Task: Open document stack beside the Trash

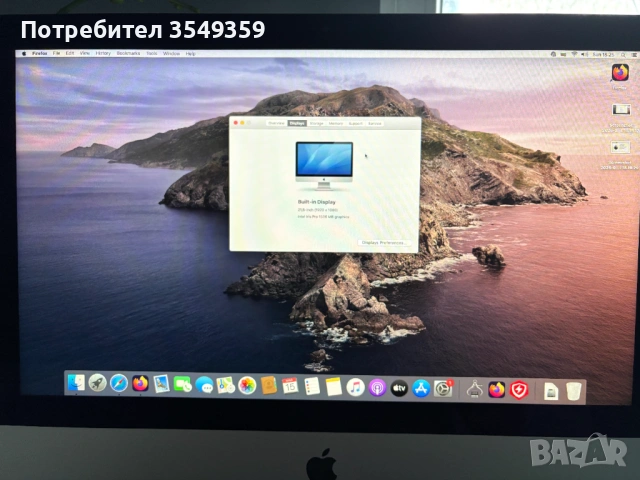Action: [551, 391]
